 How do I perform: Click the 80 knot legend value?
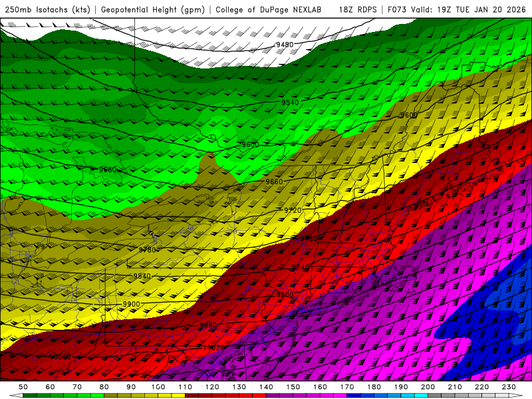(x=104, y=387)
